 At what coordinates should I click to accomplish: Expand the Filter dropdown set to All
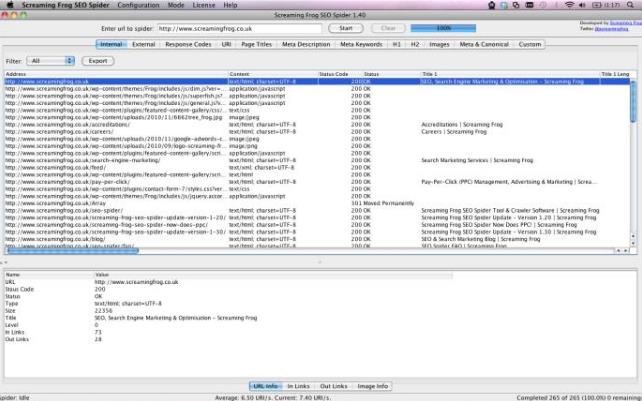point(52,61)
